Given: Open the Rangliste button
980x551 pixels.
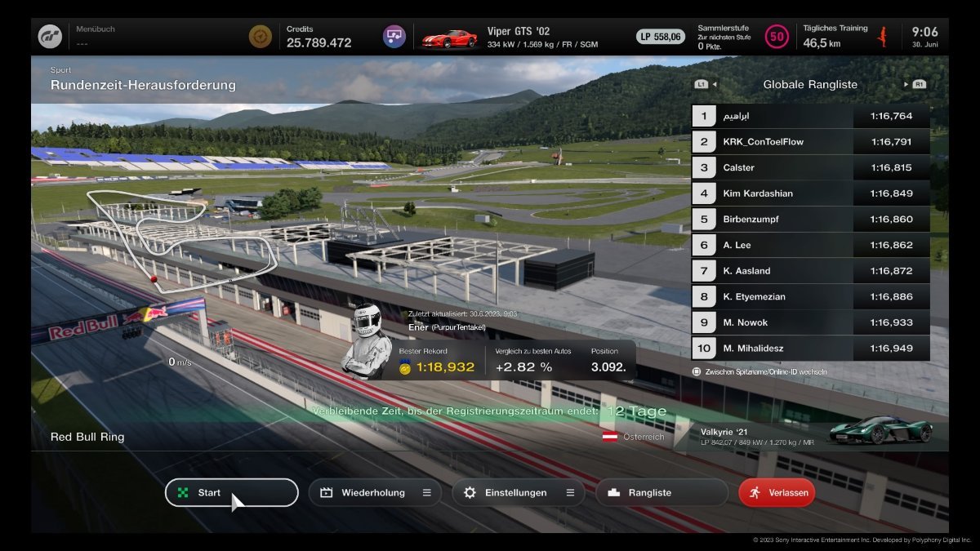Looking at the screenshot, I should [661, 492].
